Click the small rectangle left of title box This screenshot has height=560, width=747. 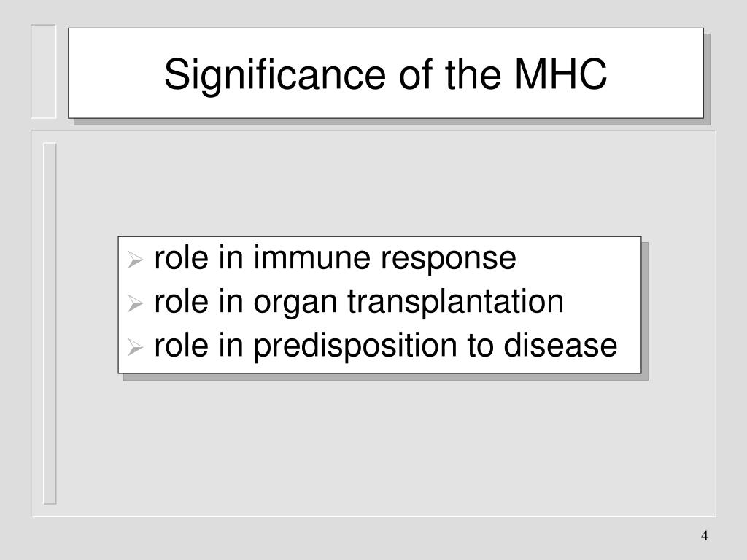pos(43,71)
